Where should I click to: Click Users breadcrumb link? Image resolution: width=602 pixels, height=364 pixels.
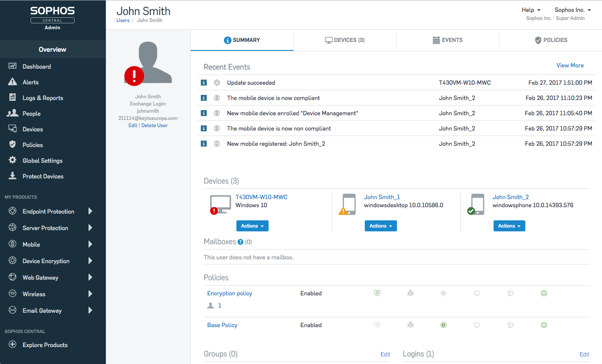tap(123, 20)
